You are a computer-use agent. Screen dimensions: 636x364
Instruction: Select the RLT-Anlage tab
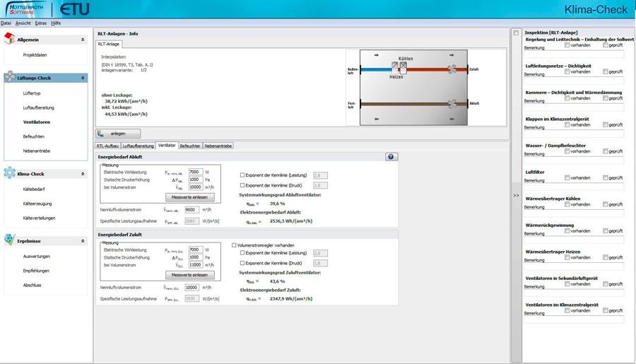coord(109,44)
